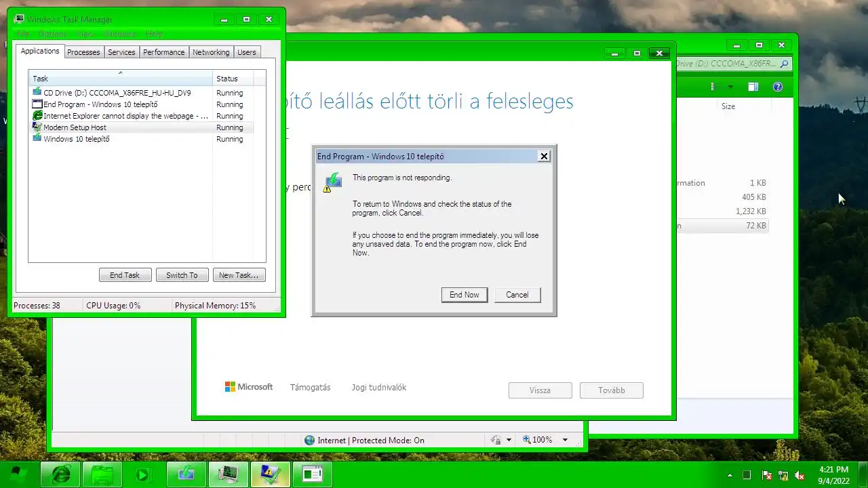Open the Help menu in Task Manager

point(154,34)
